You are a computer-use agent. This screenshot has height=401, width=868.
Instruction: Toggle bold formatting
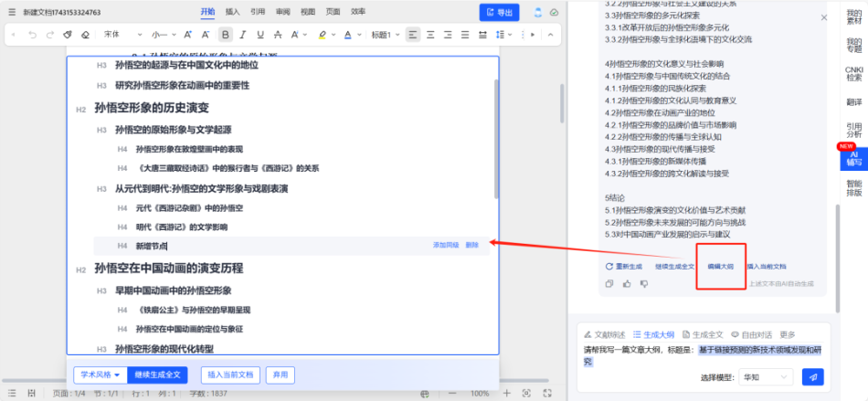tap(226, 35)
